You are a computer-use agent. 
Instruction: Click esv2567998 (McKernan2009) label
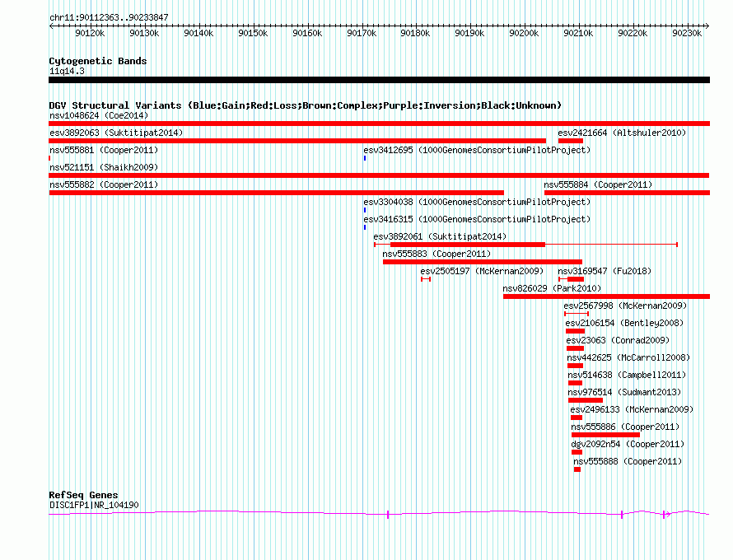tap(625, 306)
